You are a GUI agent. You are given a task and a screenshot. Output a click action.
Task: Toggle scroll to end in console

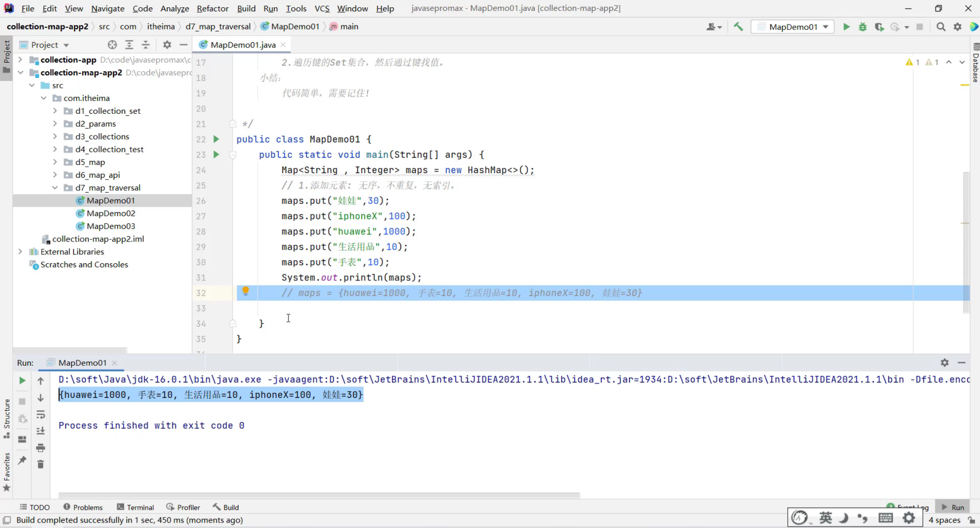[x=40, y=431]
